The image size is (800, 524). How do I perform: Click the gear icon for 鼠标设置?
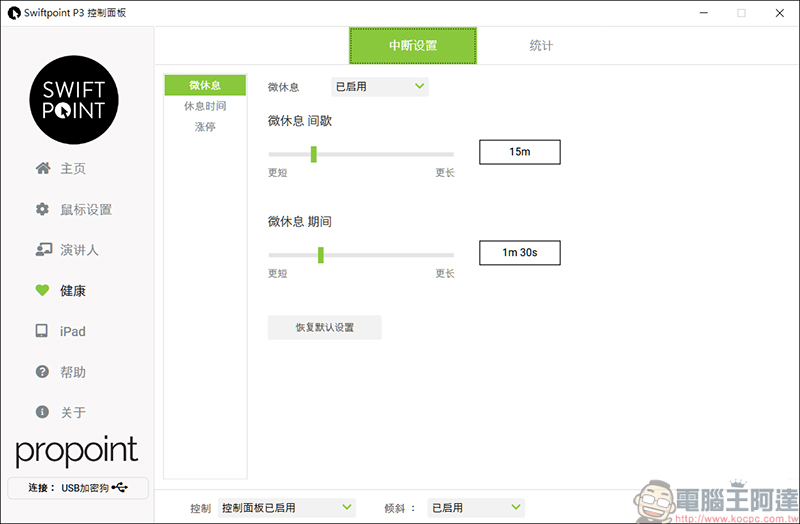point(42,209)
